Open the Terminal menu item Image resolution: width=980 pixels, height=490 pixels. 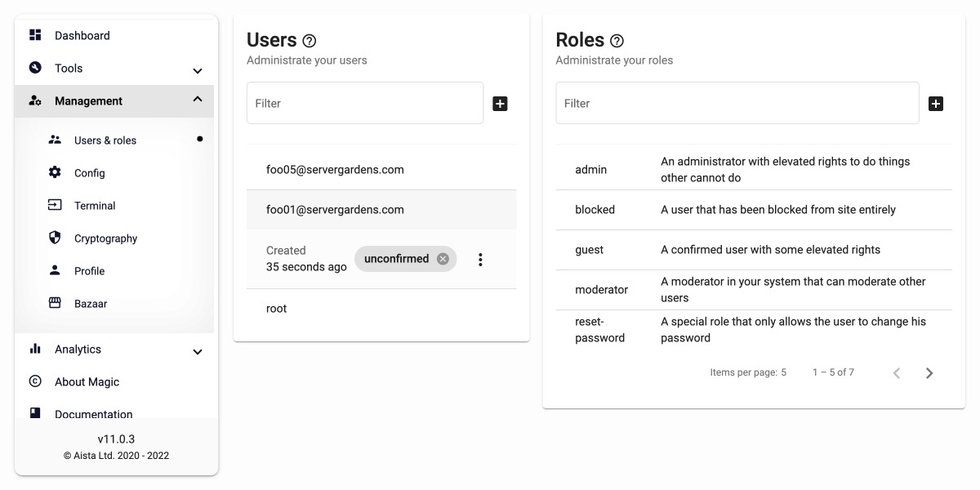[95, 206]
